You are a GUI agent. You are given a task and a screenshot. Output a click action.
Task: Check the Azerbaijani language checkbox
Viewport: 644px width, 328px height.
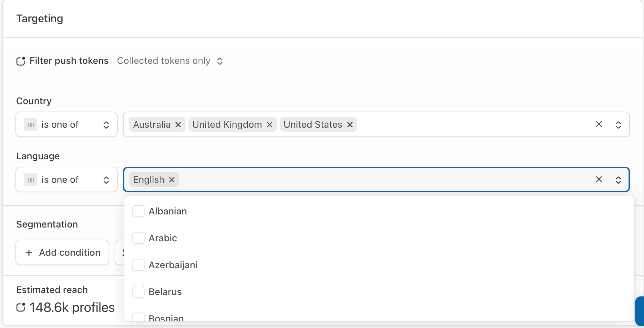click(x=138, y=265)
